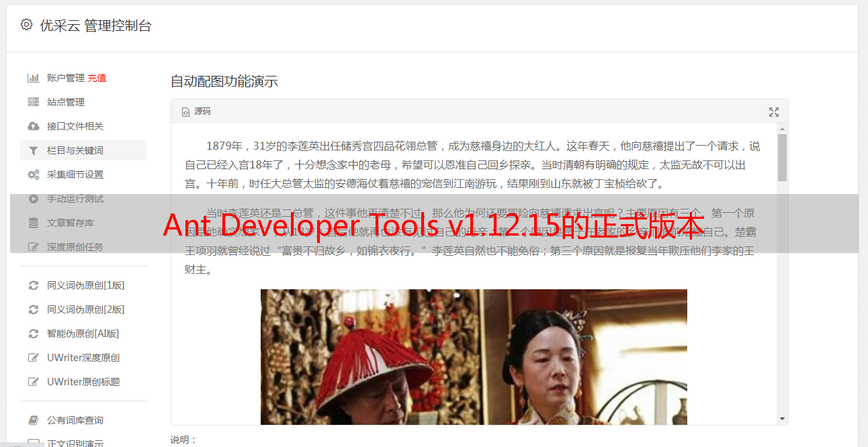Go to 文章暂存库
Screen dimensions: 868x447
pyautogui.click(x=71, y=223)
